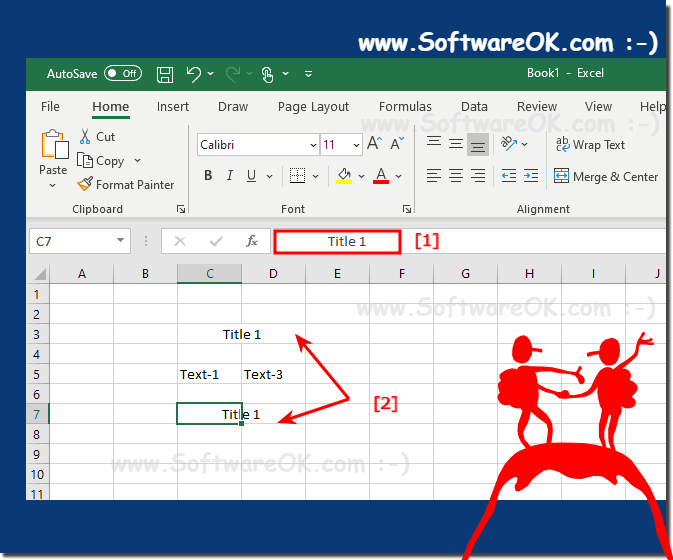This screenshot has height=560, width=673.
Task: Toggle Middle Align
Action: pos(456,143)
